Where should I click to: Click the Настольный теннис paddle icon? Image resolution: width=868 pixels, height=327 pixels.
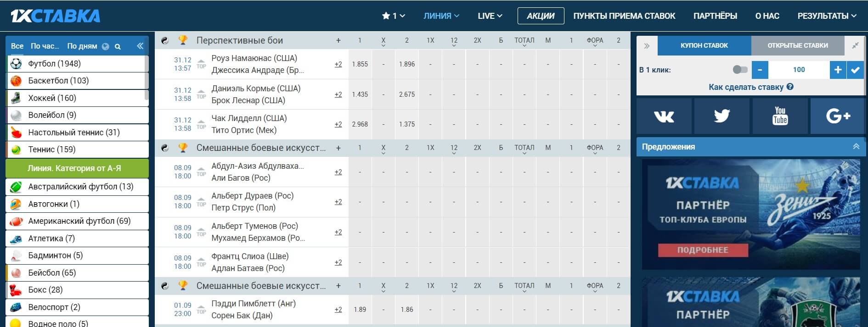16,133
